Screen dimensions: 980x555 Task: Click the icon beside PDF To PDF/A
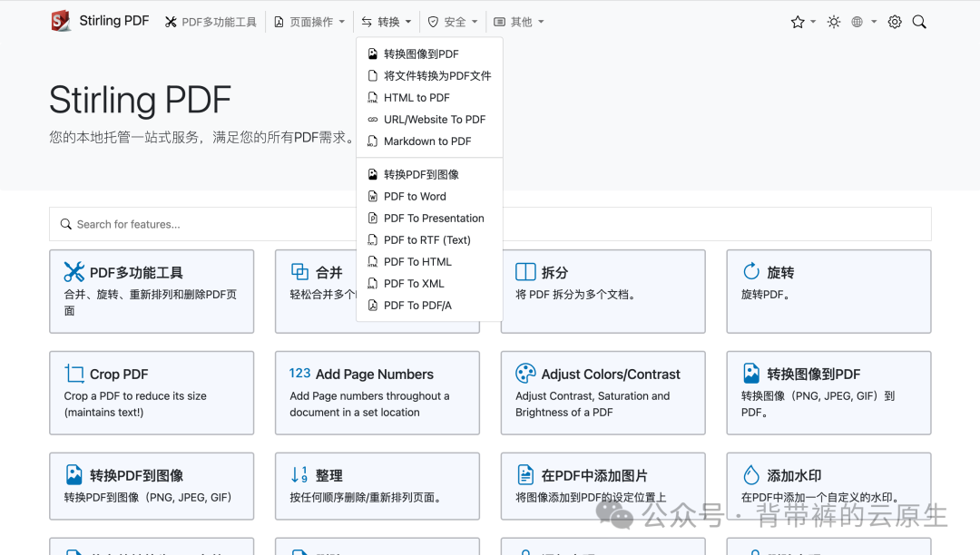(x=373, y=306)
